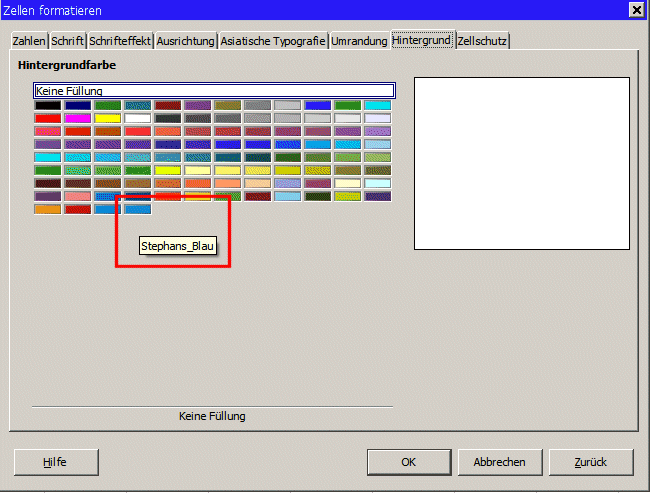Go to the Ausrichtung tab
Screen dimensions: 650x493
click(x=185, y=41)
